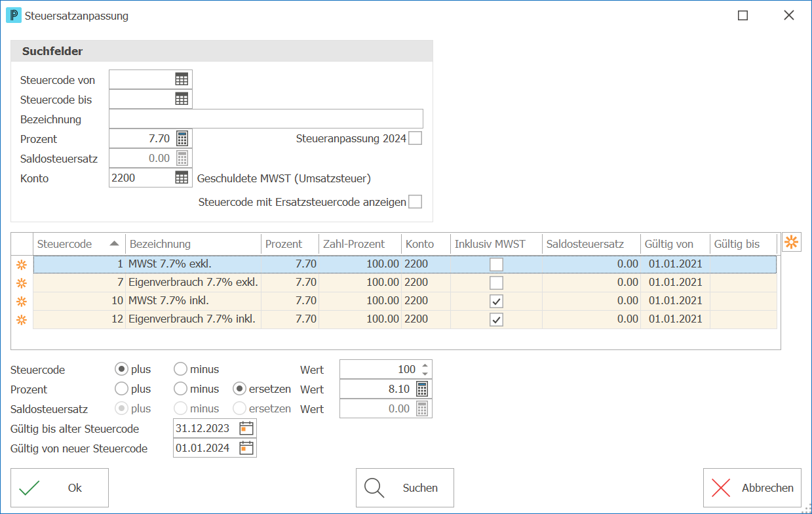This screenshot has width=812, height=514.
Task: Click the Bezeichnung search text field
Action: (x=266, y=119)
